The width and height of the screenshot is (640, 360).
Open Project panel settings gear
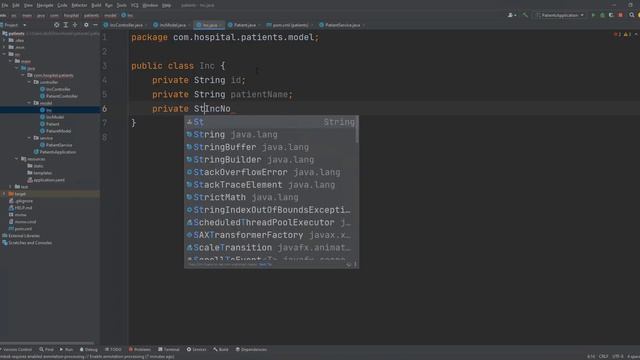coord(86,25)
